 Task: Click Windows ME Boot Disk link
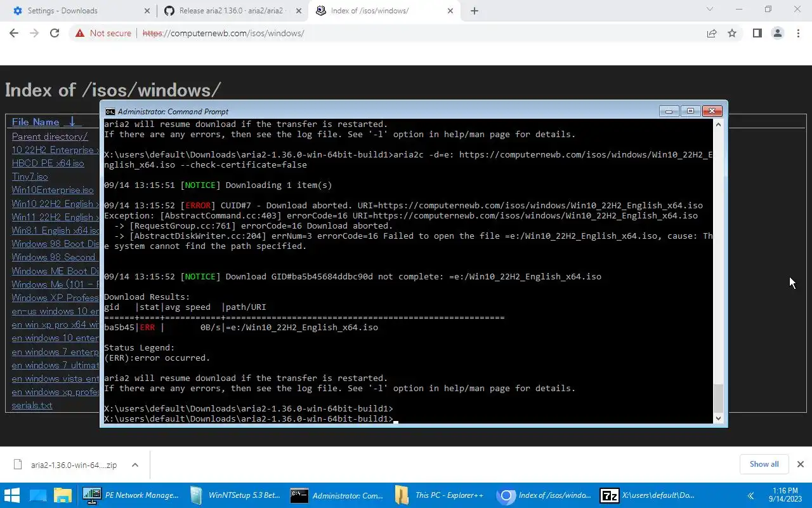point(56,271)
